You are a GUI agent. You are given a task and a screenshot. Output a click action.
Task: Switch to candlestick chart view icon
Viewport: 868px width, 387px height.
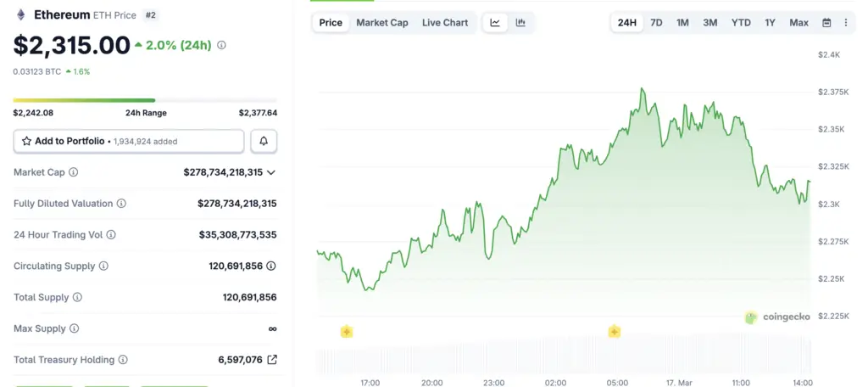(520, 23)
